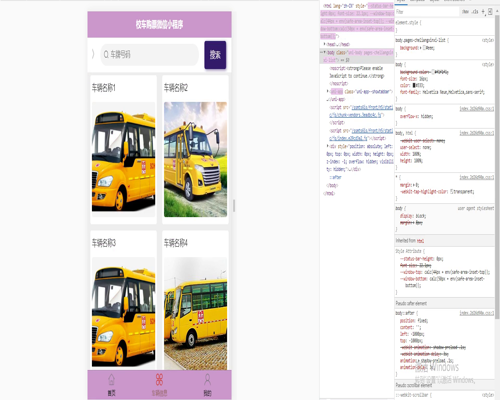Viewport: 500px width, 400px height.
Task: Click the Pseudo ::scrollbar element section header
Action: (x=444, y=385)
